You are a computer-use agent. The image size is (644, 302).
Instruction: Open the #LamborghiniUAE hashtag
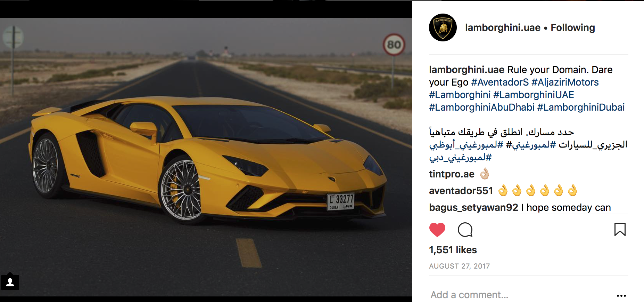pyautogui.click(x=534, y=95)
